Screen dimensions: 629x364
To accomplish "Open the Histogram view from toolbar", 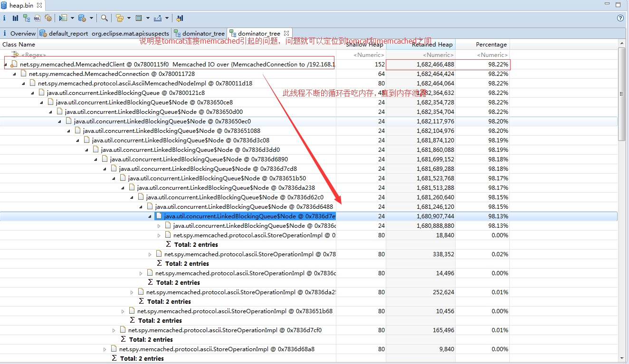I will pyautogui.click(x=15, y=18).
